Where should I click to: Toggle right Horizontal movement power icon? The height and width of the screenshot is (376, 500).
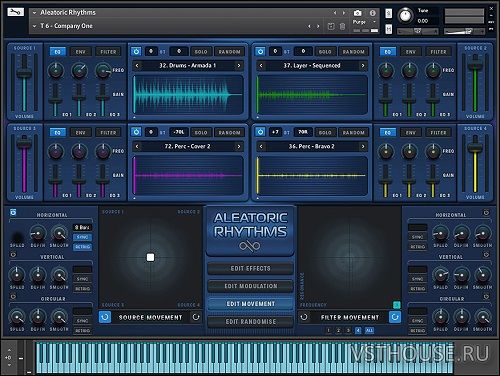(x=486, y=212)
